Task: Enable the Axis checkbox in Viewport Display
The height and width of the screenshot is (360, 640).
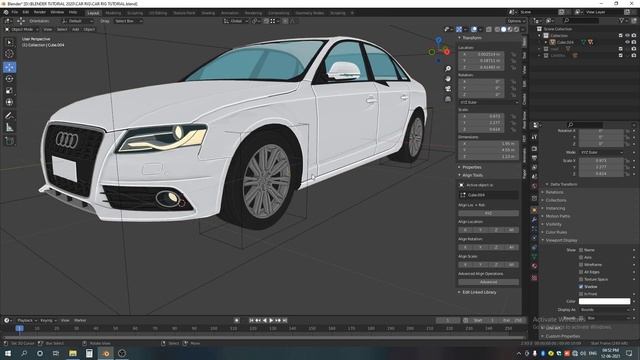Action: coord(581,258)
